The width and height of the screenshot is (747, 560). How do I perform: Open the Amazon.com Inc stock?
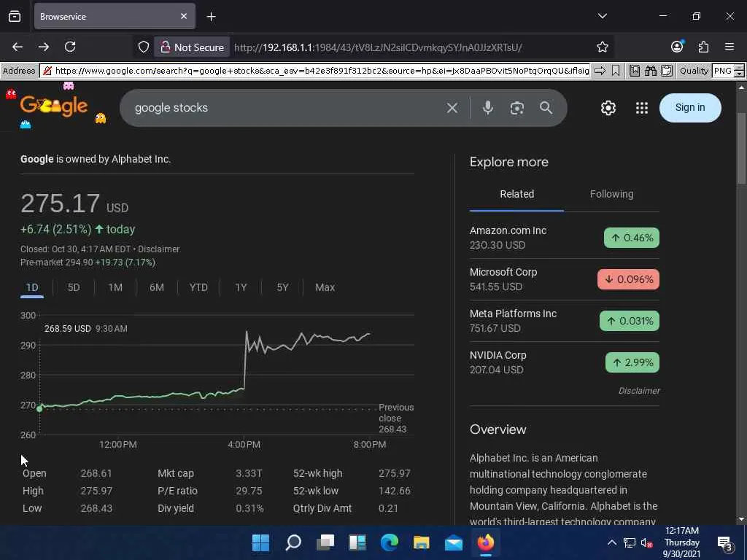pos(565,238)
